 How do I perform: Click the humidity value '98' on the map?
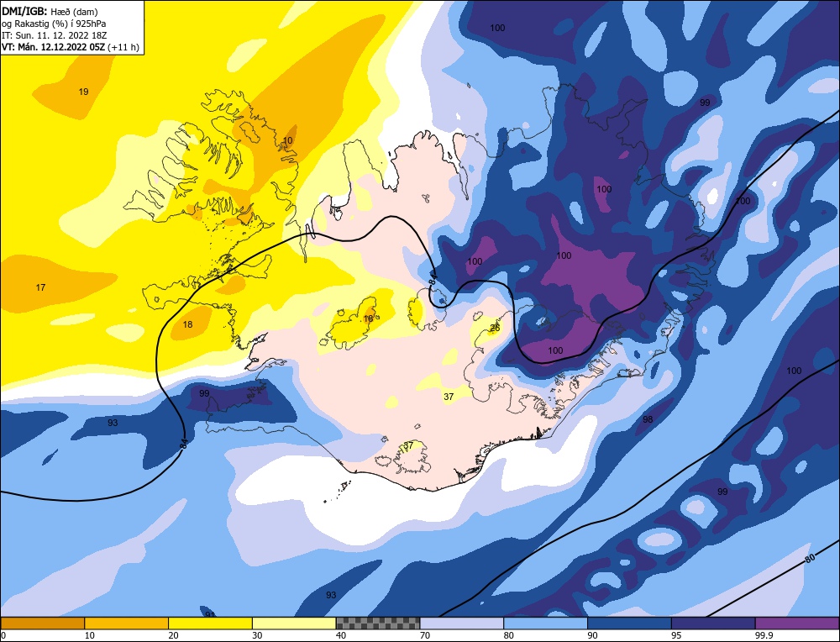(x=648, y=419)
